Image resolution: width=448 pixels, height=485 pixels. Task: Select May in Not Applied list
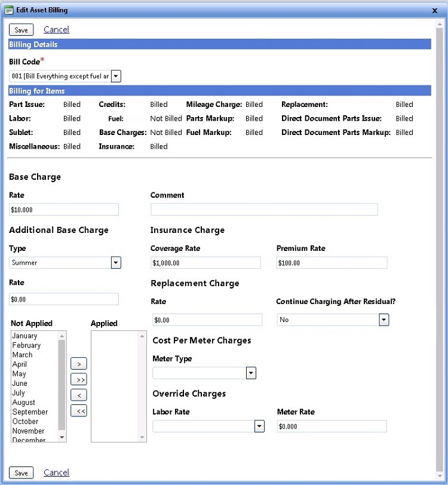(x=19, y=374)
